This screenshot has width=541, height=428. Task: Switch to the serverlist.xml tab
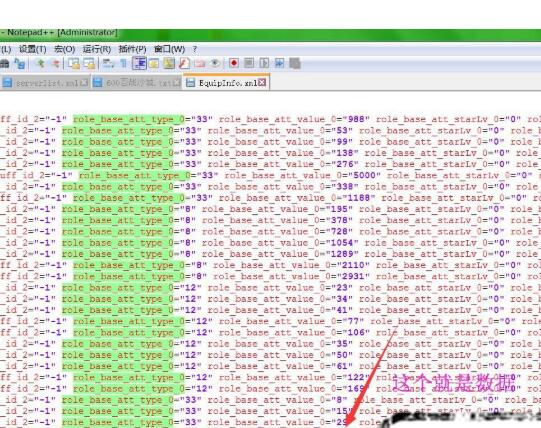click(45, 83)
